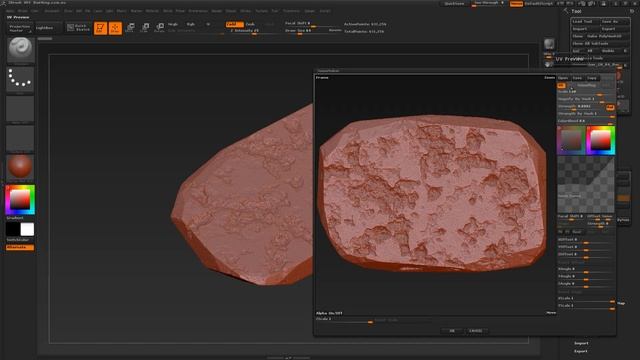The height and width of the screenshot is (360, 640).
Task: Click the Export button at bottom right
Action: [x=581, y=351]
